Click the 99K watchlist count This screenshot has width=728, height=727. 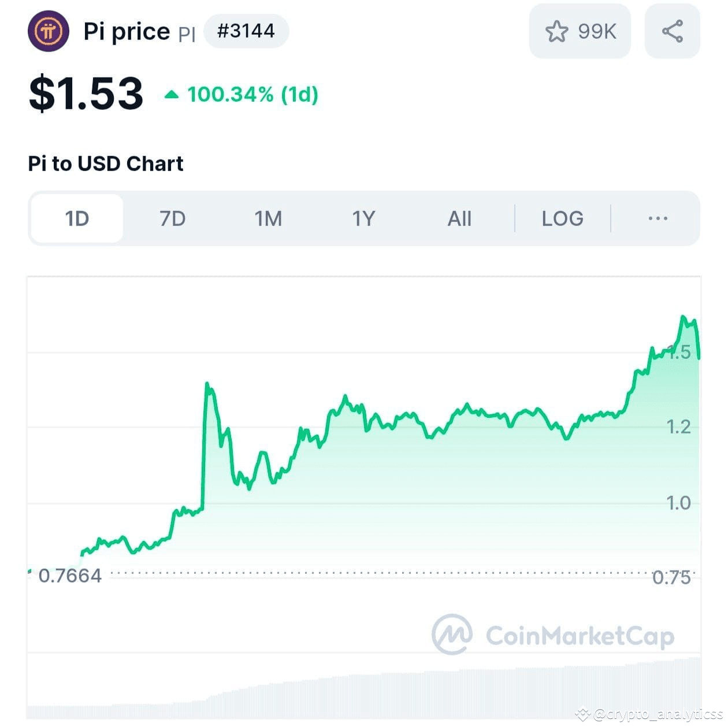tap(597, 31)
